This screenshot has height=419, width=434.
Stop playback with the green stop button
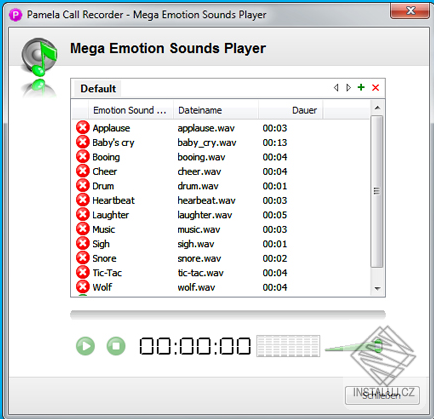(116, 346)
